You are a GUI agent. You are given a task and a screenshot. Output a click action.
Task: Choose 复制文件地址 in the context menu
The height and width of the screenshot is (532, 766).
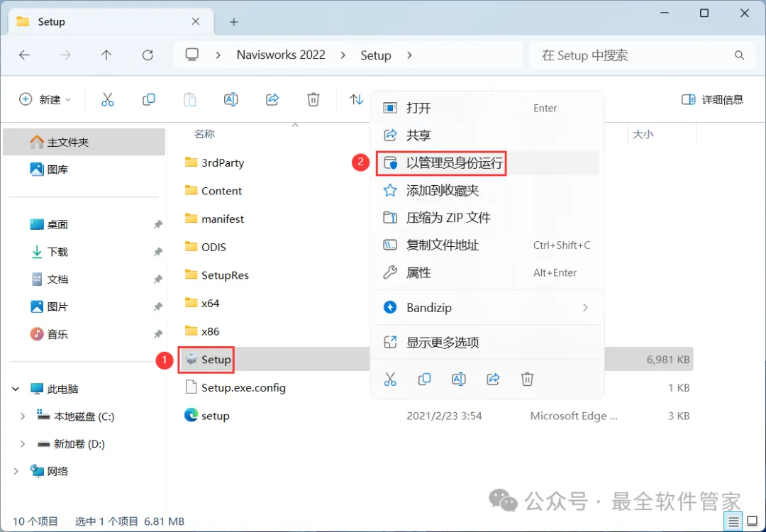487,245
